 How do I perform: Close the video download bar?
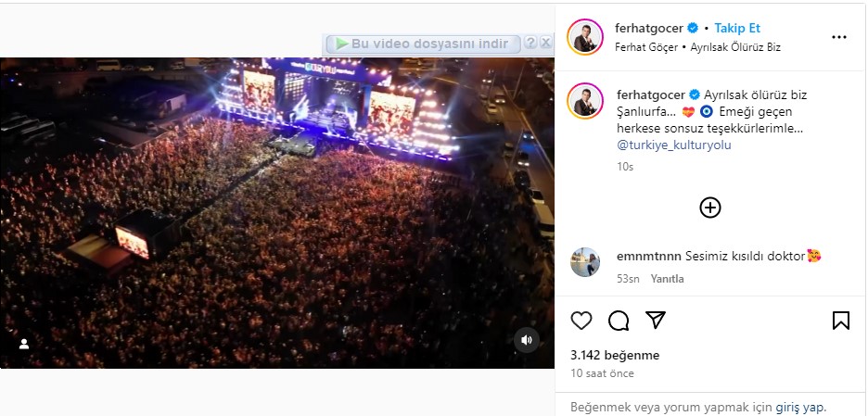tap(546, 43)
